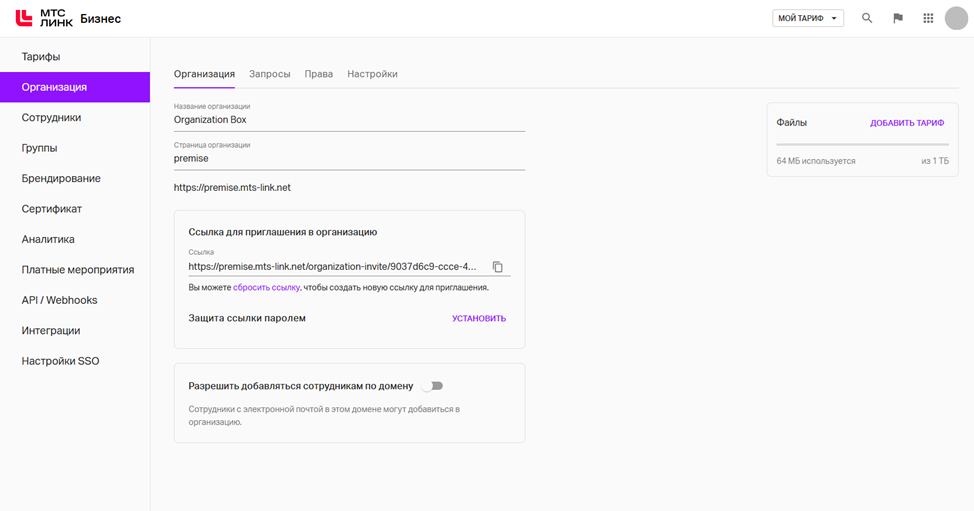
Task: Click the flag icon in header
Action: click(897, 18)
